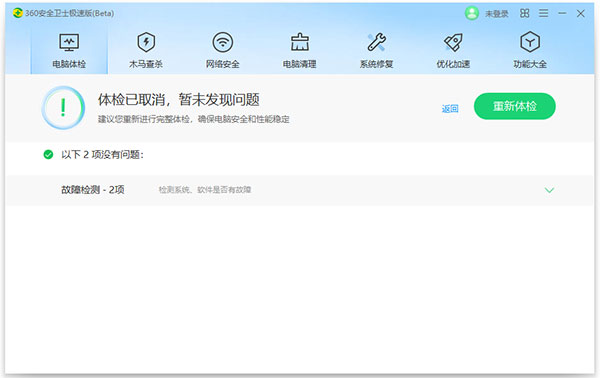Click the 360 logo in title bar

coord(18,13)
